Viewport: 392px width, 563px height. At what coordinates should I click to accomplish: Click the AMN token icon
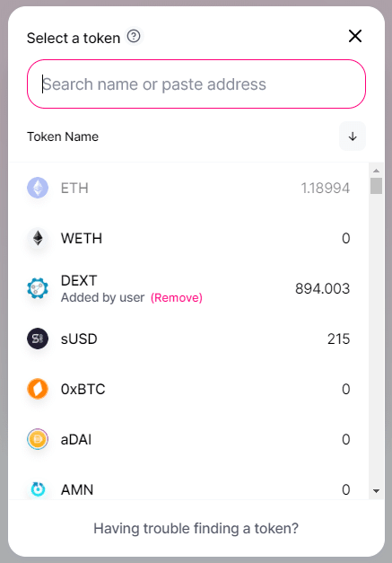tap(38, 489)
